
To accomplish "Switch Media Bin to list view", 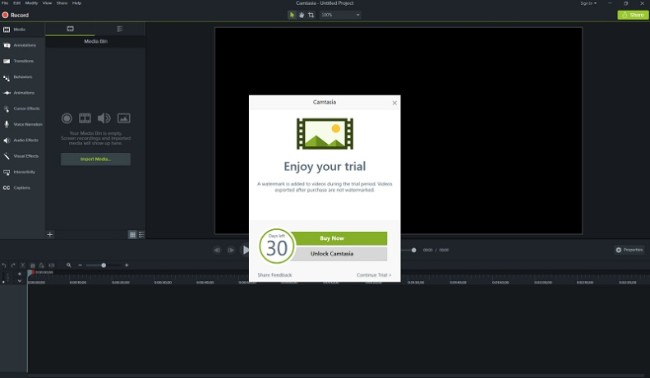I will point(141,235).
